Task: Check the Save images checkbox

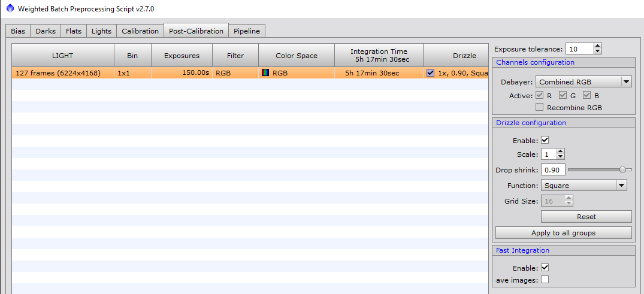Action: coord(545,280)
